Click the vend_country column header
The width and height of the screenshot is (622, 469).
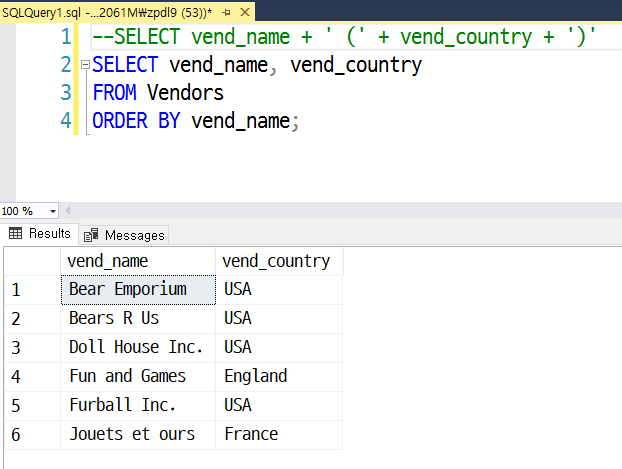[279, 261]
